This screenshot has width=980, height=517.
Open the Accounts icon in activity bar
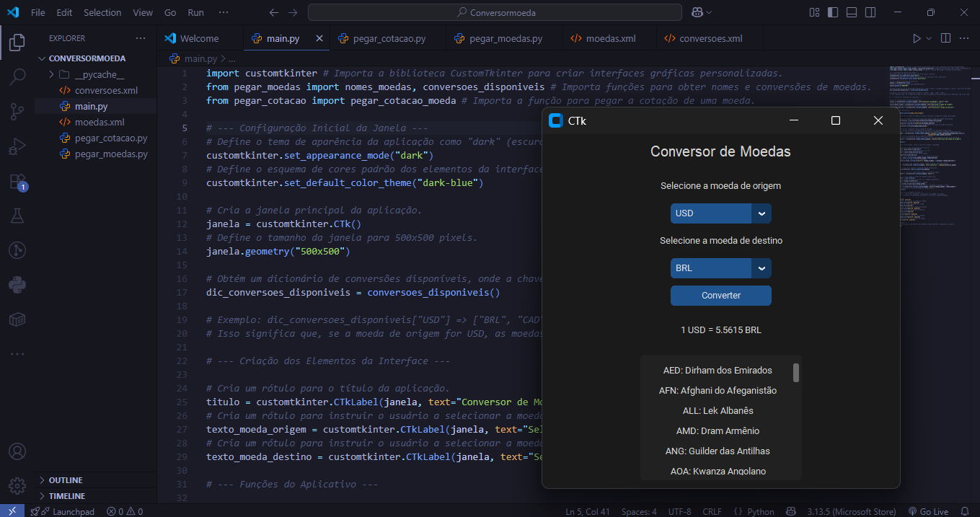point(17,452)
